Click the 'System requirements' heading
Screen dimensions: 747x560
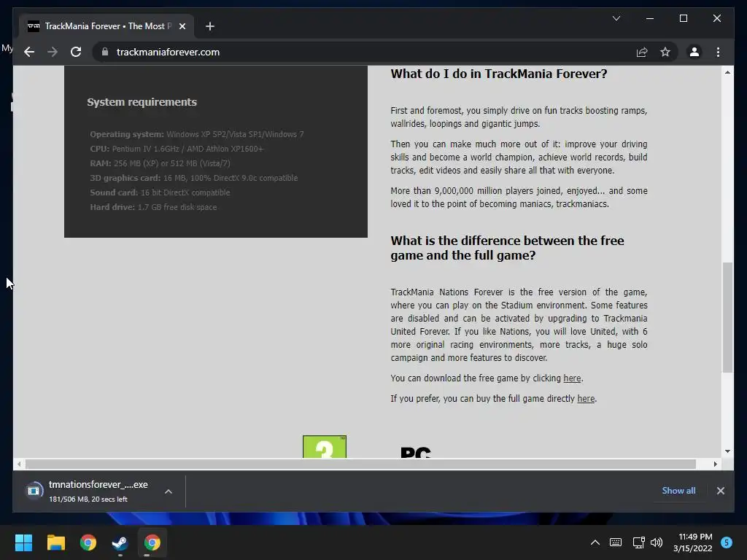[x=142, y=102]
